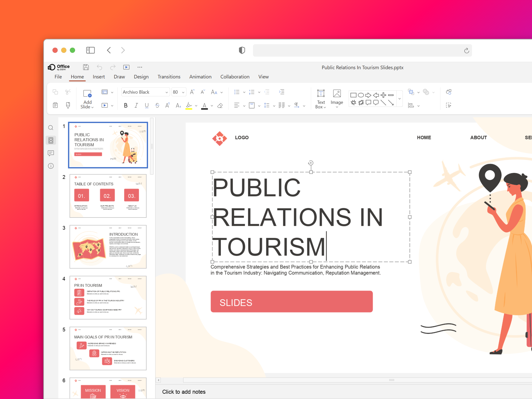Image resolution: width=532 pixels, height=399 pixels.
Task: Click the Add Slide button
Action: 87,98
